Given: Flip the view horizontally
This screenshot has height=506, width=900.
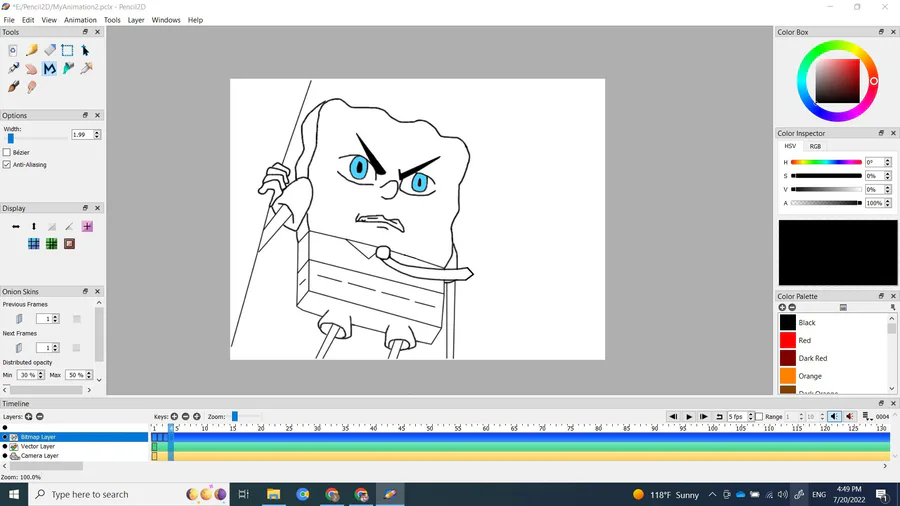Looking at the screenshot, I should pyautogui.click(x=16, y=227).
